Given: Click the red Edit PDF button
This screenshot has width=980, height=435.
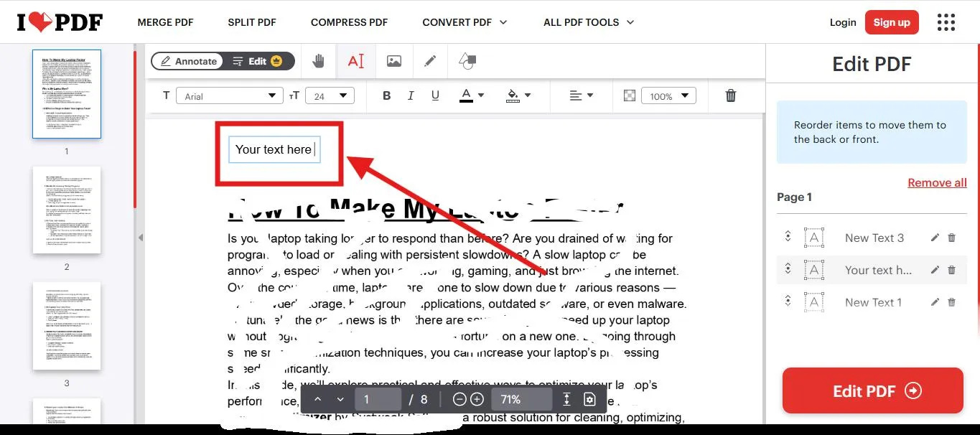Looking at the screenshot, I should click(872, 391).
